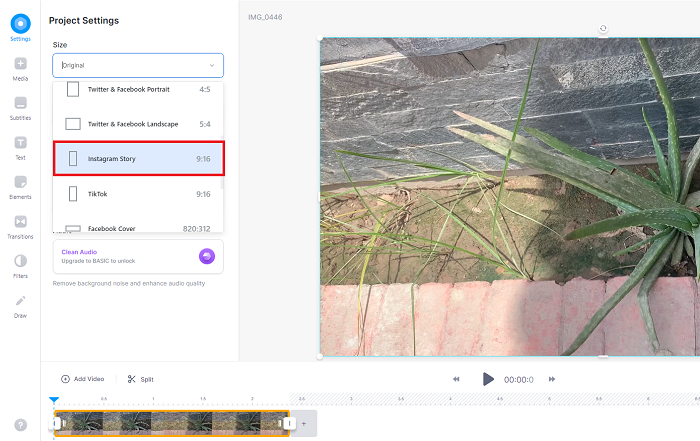Open the Subtitles panel
Viewport: 700px width, 441px height.
point(21,108)
